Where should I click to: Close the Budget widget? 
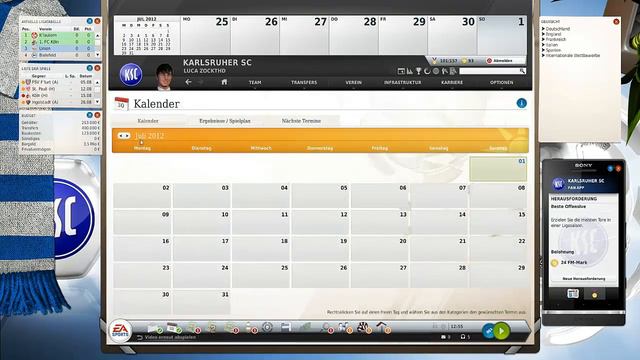tap(97, 115)
